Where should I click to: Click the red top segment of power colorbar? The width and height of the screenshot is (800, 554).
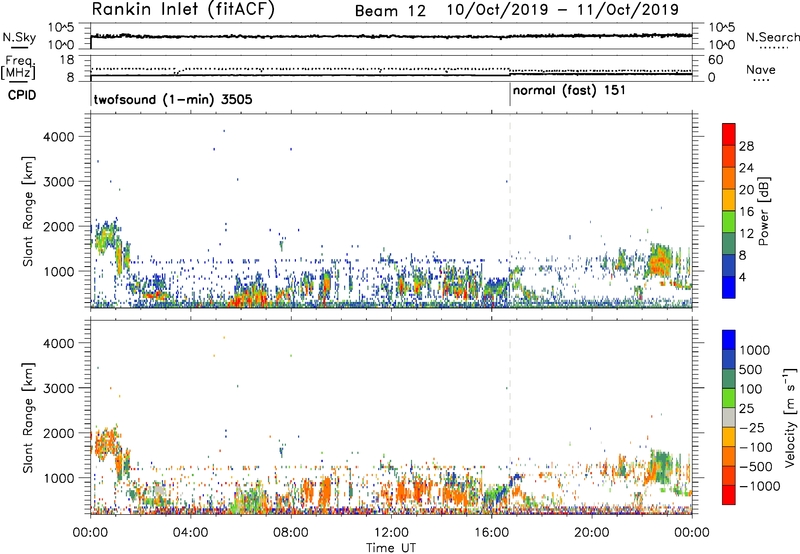[729, 134]
